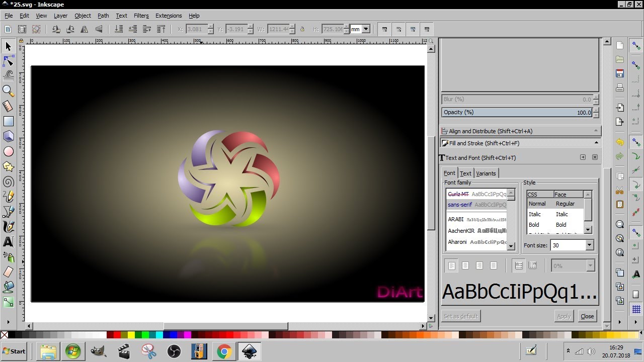
Task: Open the Layer menu
Action: tap(60, 16)
